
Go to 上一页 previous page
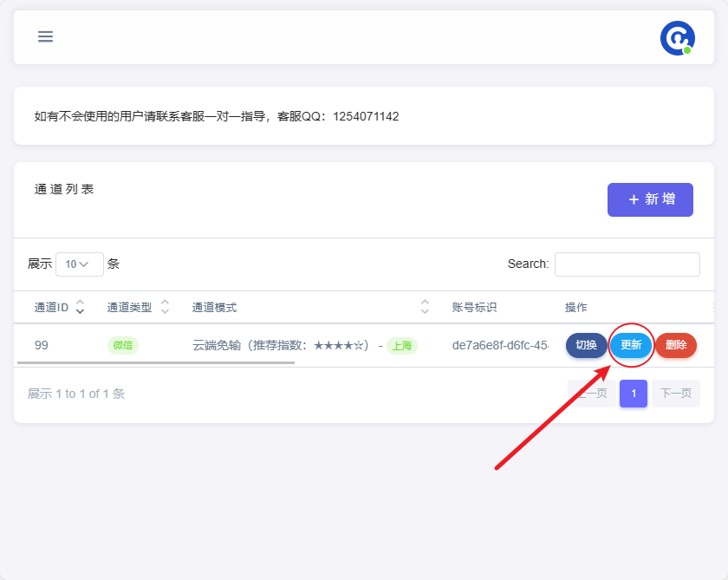(x=592, y=394)
